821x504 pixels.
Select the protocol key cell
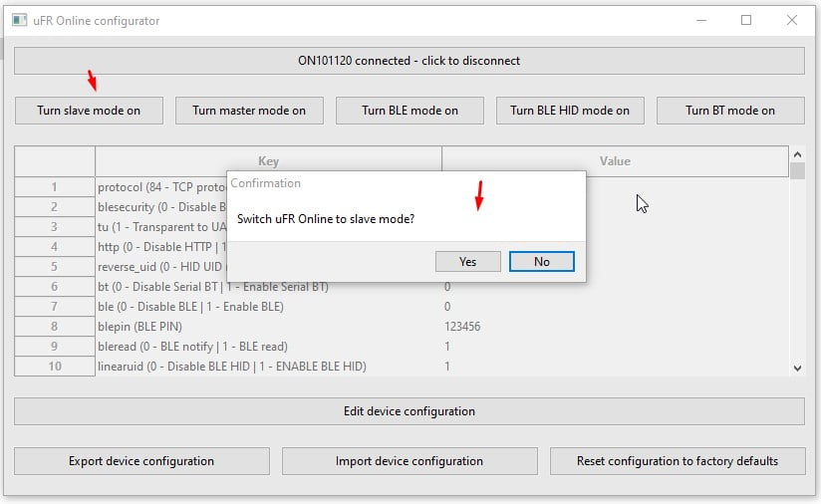pos(161,187)
